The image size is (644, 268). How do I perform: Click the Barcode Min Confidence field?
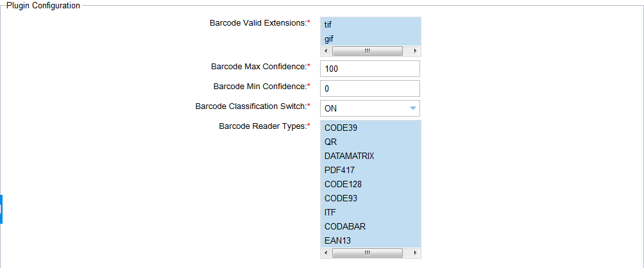(x=370, y=88)
